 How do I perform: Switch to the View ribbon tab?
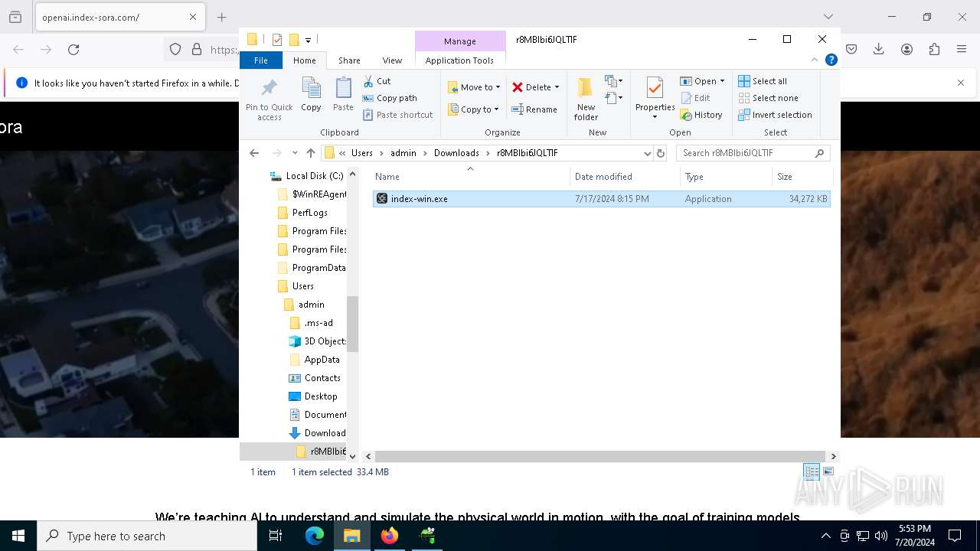[x=392, y=60]
